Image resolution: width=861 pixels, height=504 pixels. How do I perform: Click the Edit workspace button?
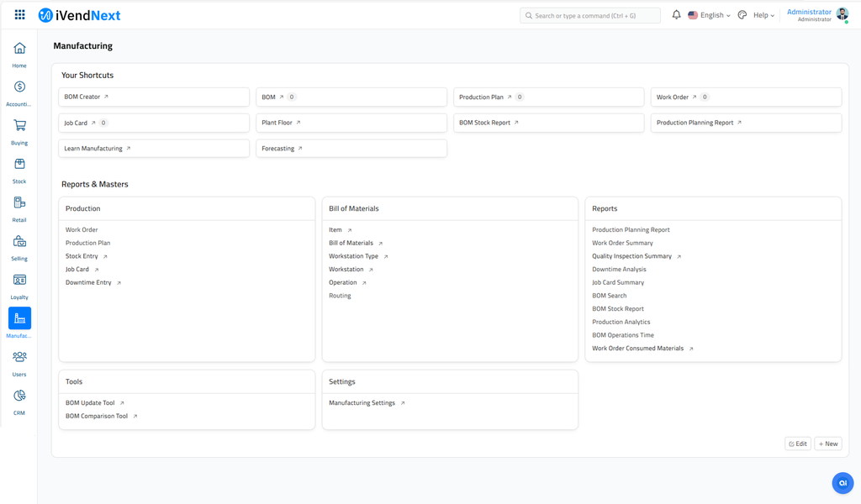[798, 444]
